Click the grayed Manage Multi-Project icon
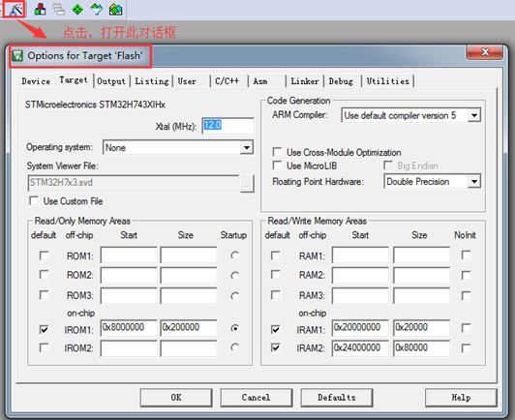This screenshot has width=515, height=420. click(x=58, y=9)
